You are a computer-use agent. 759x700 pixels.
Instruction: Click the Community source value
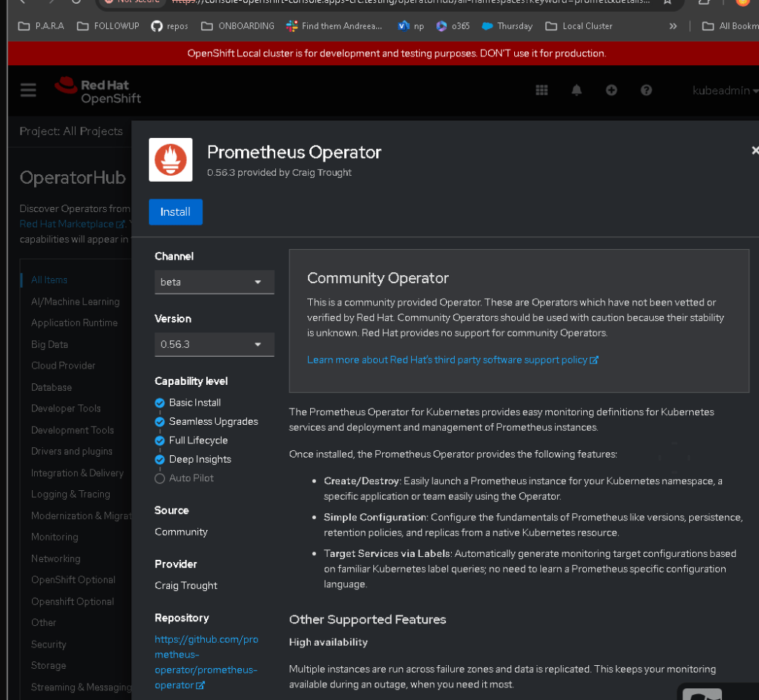pyautogui.click(x=181, y=532)
